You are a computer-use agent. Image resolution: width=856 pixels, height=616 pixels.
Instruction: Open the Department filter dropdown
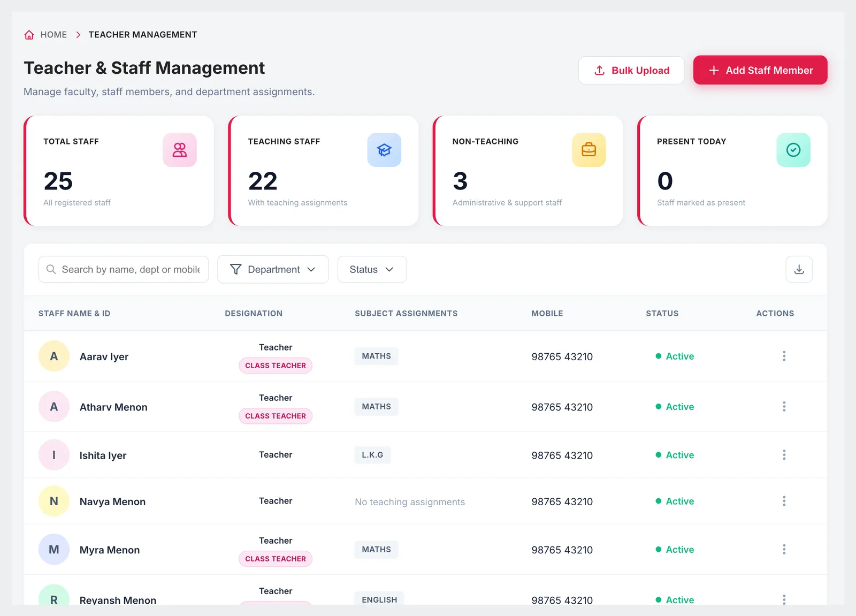[x=273, y=269]
